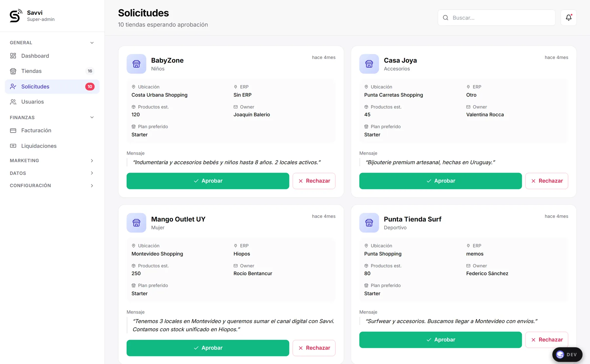Viewport: 590px width, 364px height.
Task: Approve the BabyZone request
Action: [208, 181]
